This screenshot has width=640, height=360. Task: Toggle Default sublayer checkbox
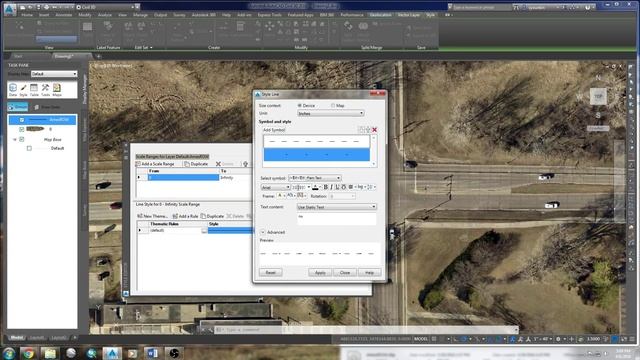click(x=29, y=148)
